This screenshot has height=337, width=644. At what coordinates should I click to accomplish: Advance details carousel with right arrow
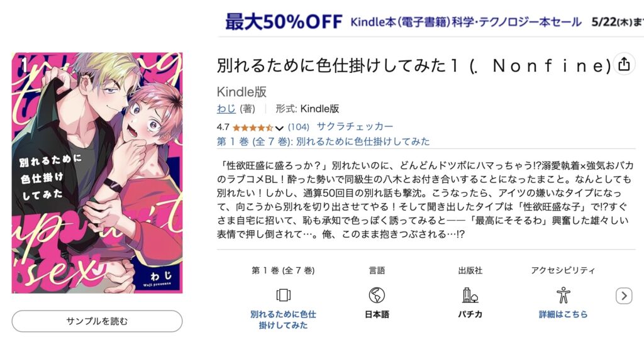pyautogui.click(x=624, y=296)
